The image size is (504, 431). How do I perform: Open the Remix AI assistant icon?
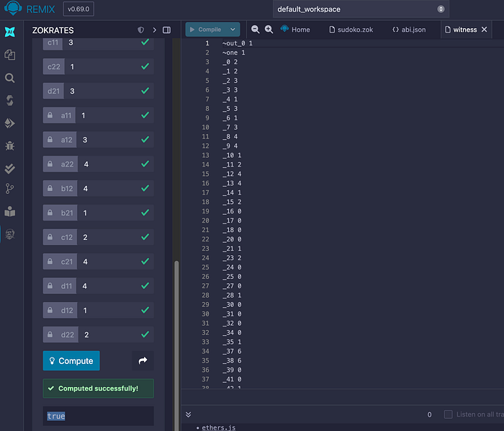9,32
